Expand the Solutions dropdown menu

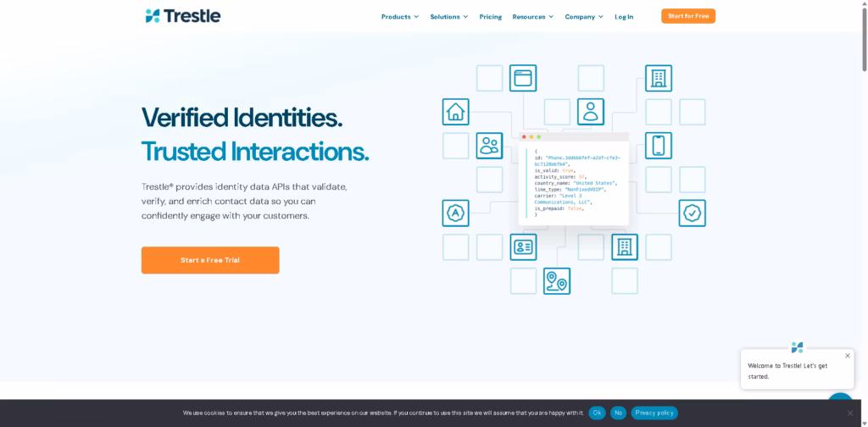[x=449, y=17]
